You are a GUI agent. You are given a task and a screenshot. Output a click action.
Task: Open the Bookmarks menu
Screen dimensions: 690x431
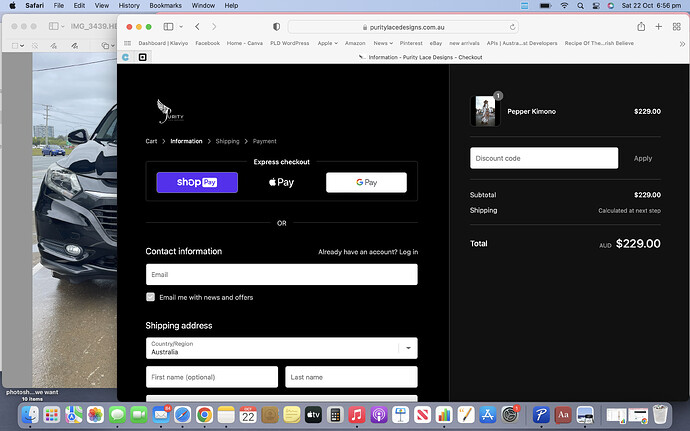(x=165, y=5)
